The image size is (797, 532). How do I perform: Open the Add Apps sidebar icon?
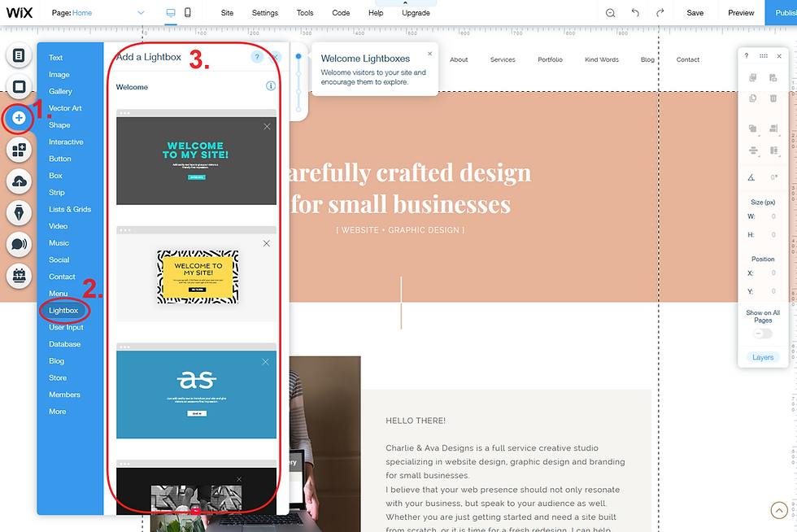[x=19, y=150]
